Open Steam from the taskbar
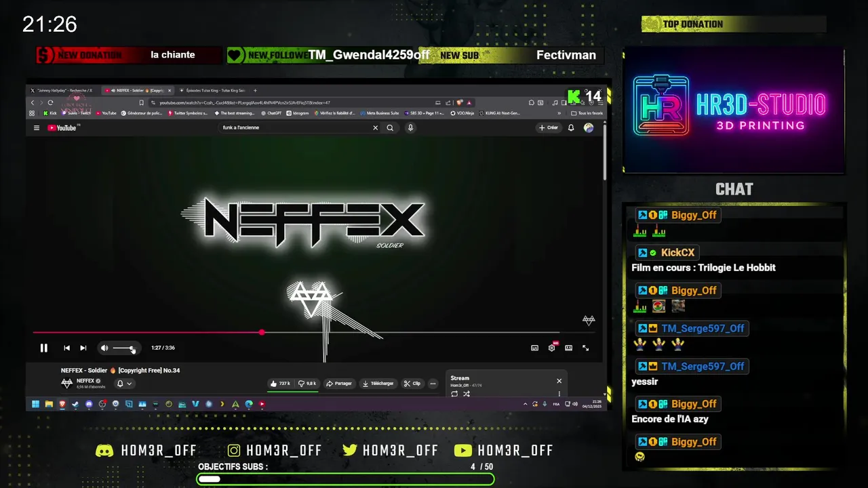This screenshot has height=488, width=868. pyautogui.click(x=75, y=404)
